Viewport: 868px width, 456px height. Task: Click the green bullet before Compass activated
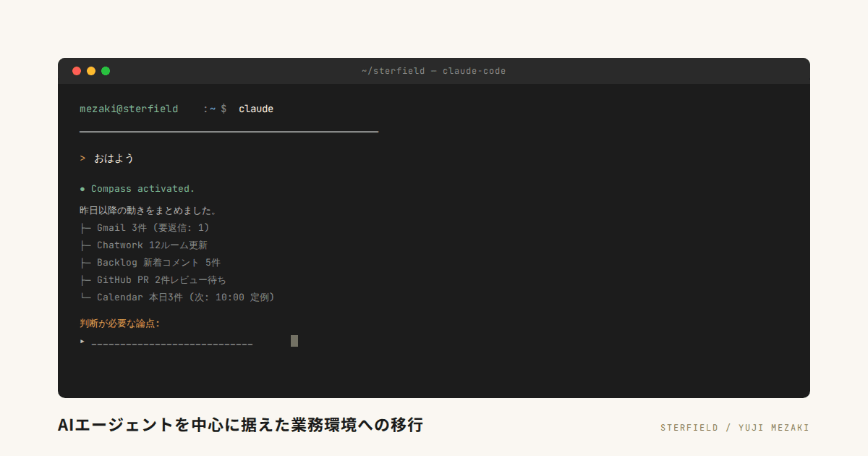pyautogui.click(x=82, y=189)
